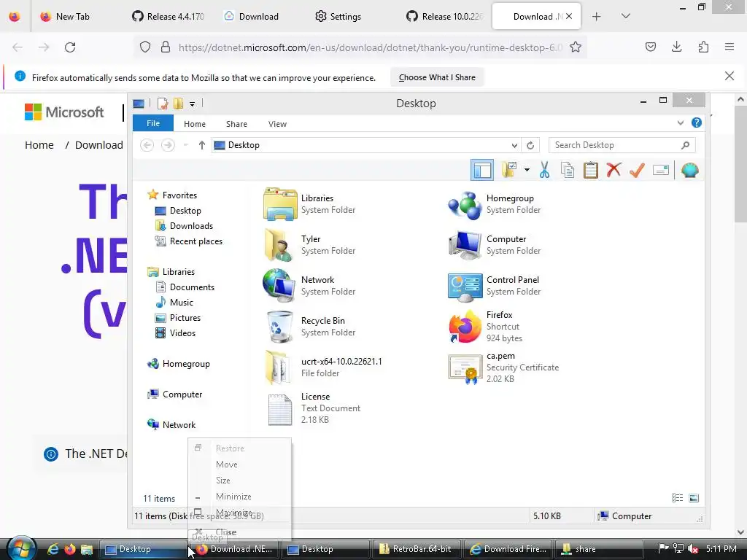Go up one folder level arrow
The image size is (747, 560).
(201, 145)
